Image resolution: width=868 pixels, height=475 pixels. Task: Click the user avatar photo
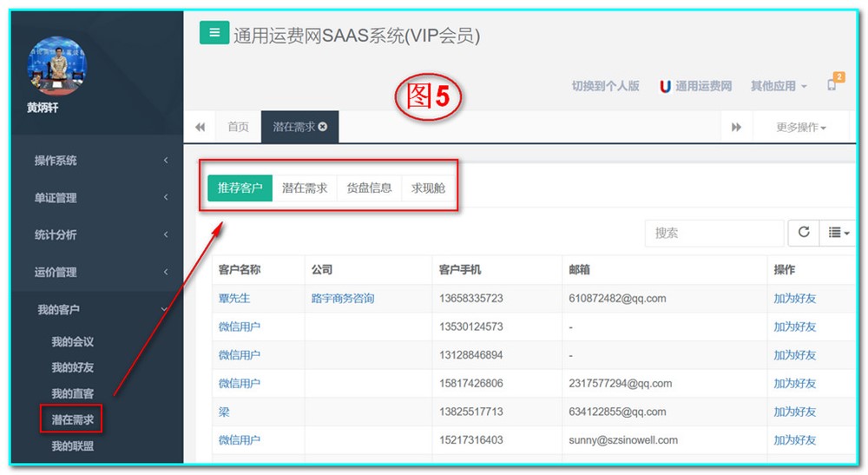tap(57, 66)
